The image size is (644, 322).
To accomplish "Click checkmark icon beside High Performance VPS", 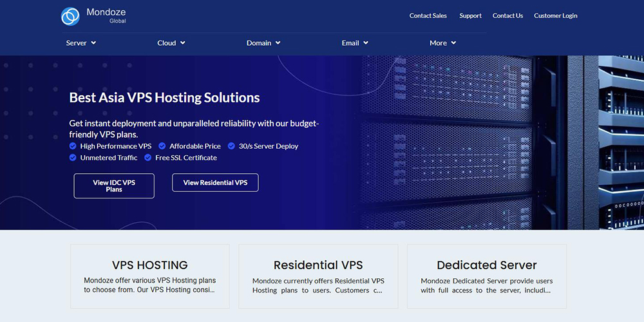I will (x=73, y=146).
